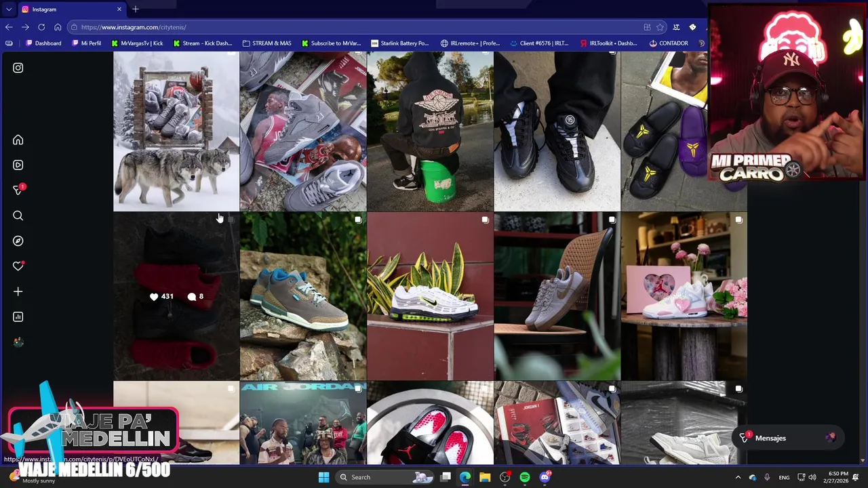This screenshot has height=488, width=868.
Task: Open the Stream - Kick Dashboard bookmark
Action: tap(203, 43)
